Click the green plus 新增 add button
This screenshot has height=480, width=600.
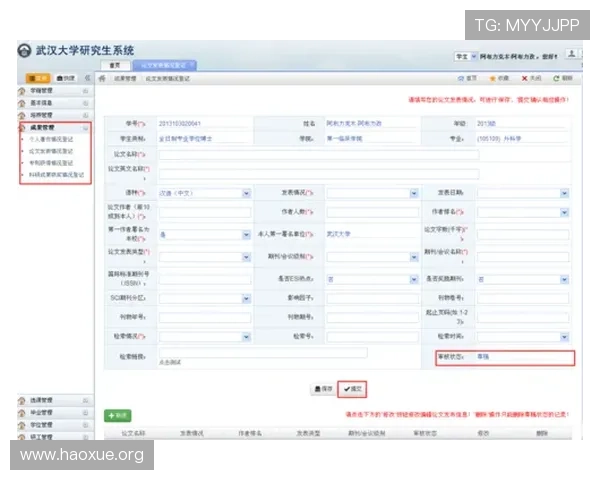click(x=117, y=416)
